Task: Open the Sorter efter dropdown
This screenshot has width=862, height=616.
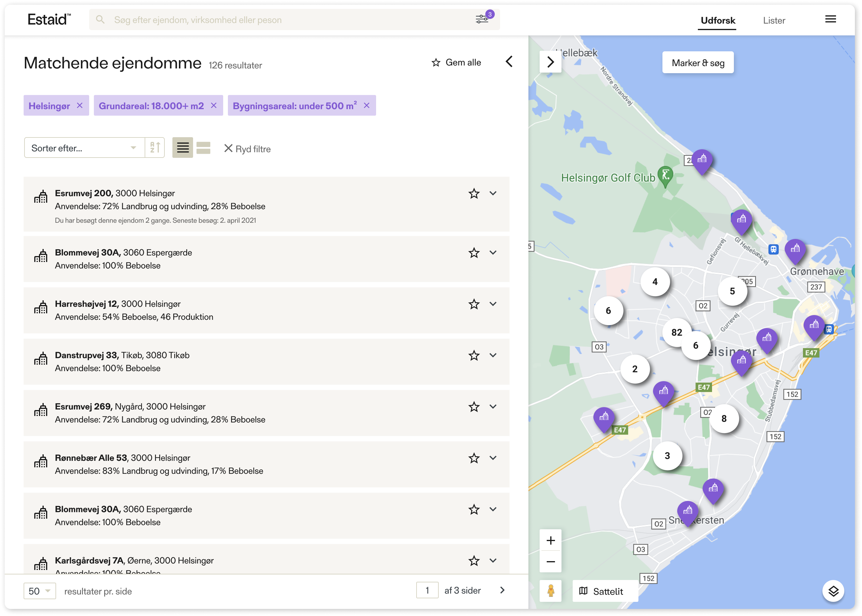Action: point(84,148)
